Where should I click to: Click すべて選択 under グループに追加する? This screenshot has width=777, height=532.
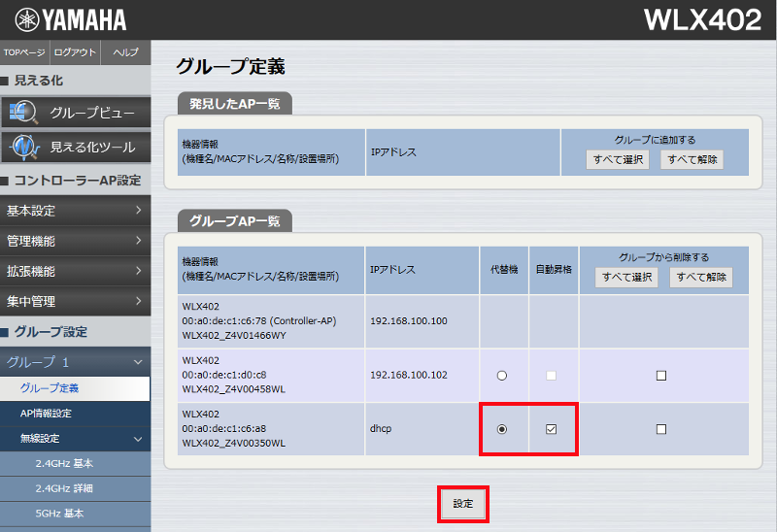pos(617,160)
